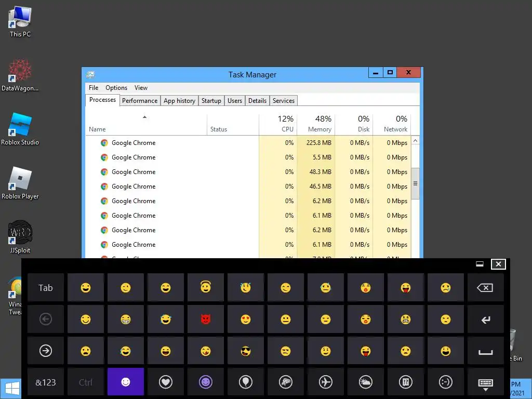Sort processes by Disk column
The image size is (532, 399).
[354, 125]
